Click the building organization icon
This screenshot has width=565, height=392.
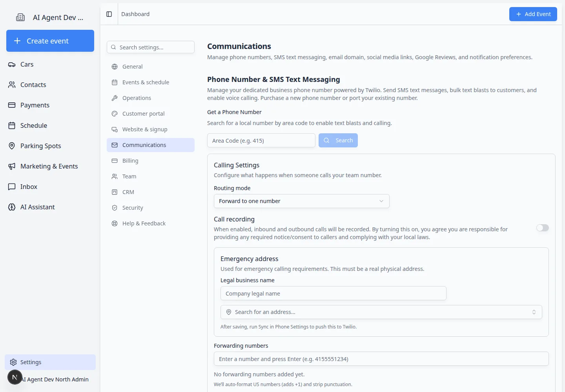pyautogui.click(x=20, y=17)
